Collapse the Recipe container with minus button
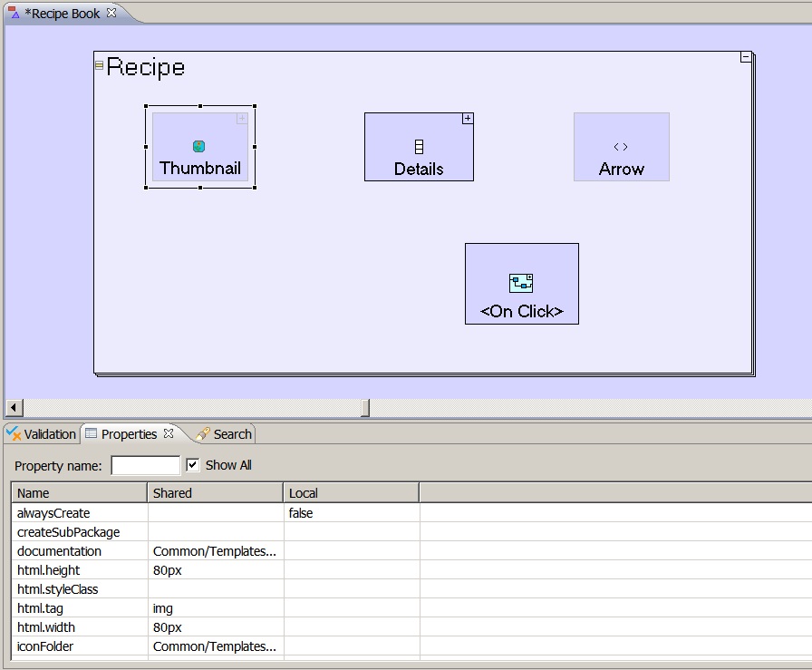812x670 pixels. 746,57
